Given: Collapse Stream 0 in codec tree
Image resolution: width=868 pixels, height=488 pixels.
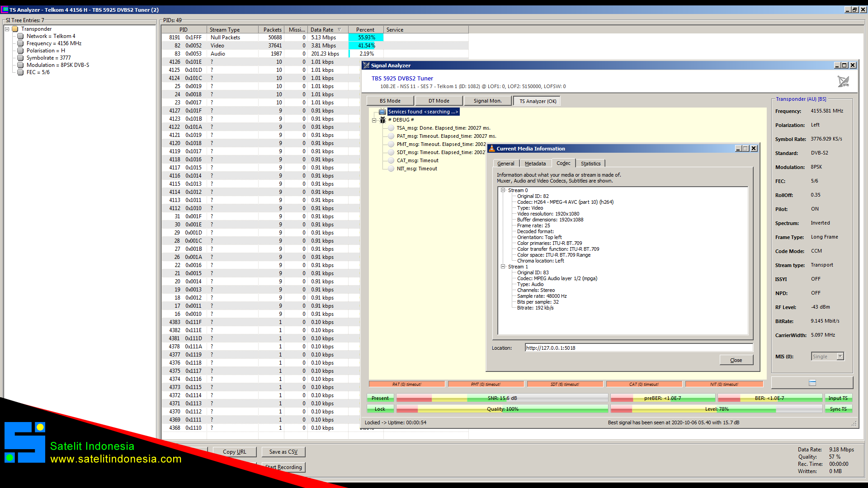Looking at the screenshot, I should click(x=503, y=190).
